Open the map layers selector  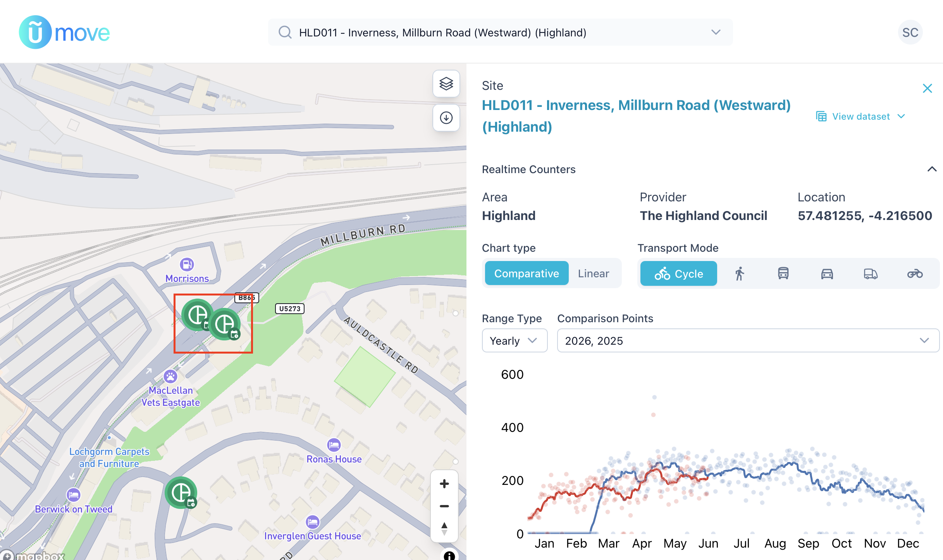pos(446,84)
